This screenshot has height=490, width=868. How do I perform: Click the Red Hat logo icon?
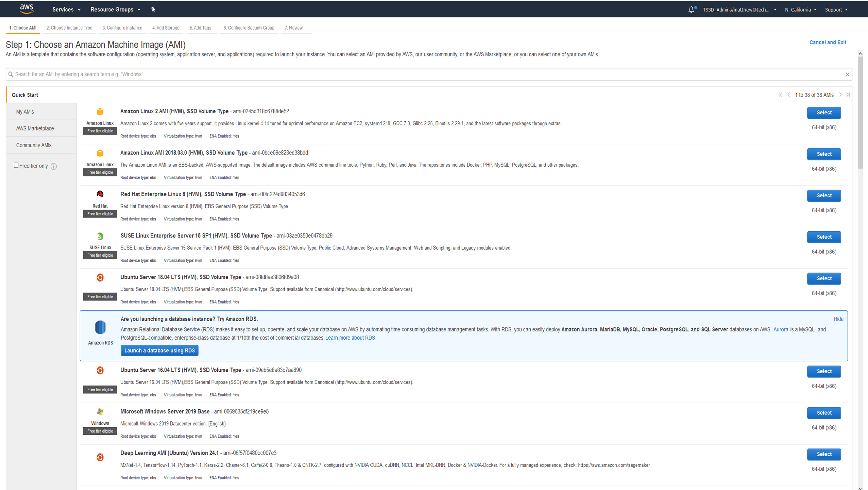tap(100, 194)
